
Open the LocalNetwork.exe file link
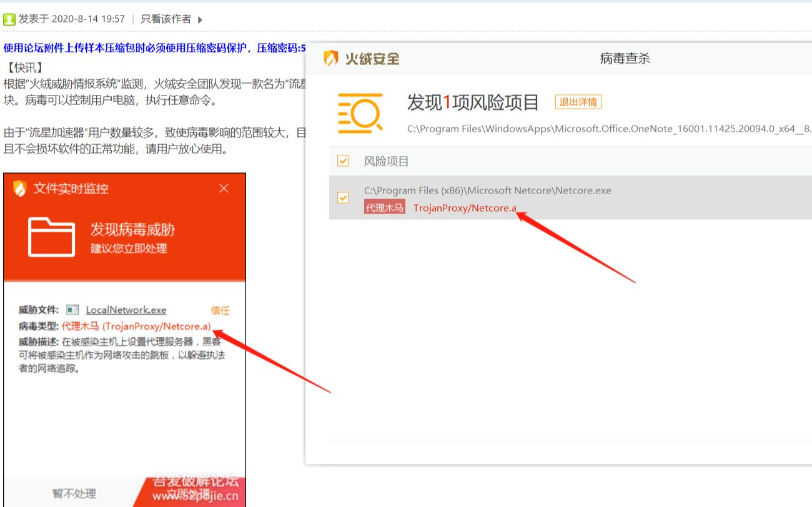tap(126, 310)
